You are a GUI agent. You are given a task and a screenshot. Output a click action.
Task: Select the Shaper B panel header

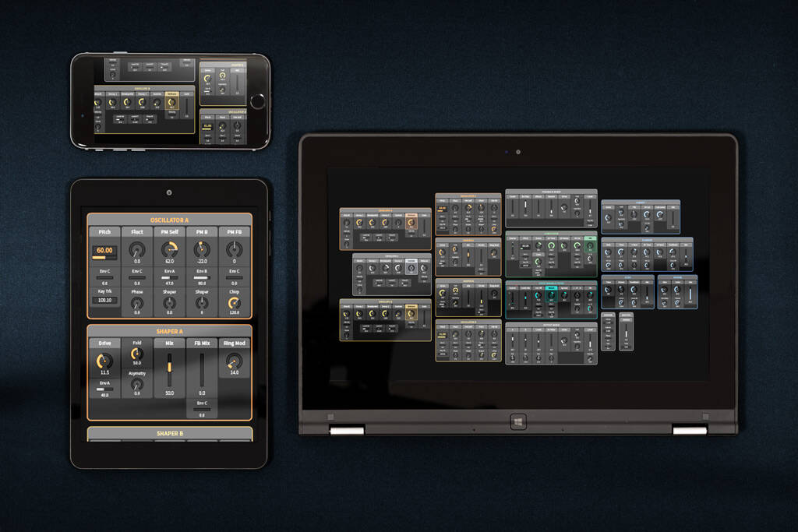(169, 433)
